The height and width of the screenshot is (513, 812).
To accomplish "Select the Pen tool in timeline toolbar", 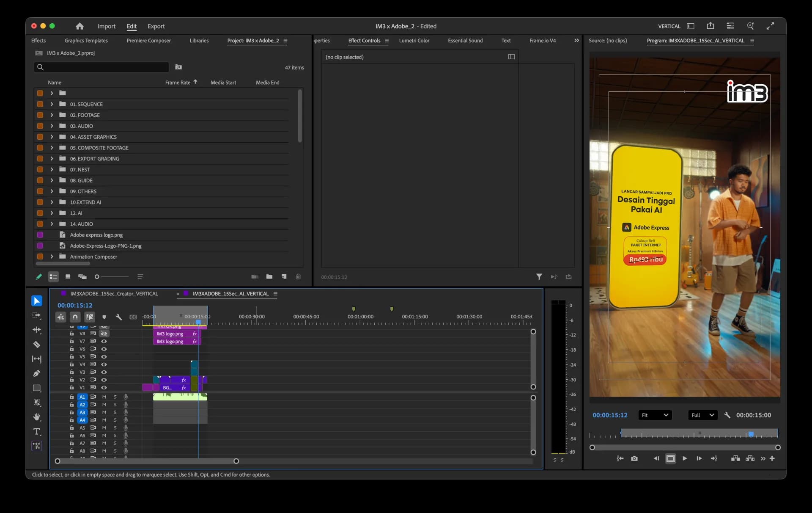I will 37,373.
